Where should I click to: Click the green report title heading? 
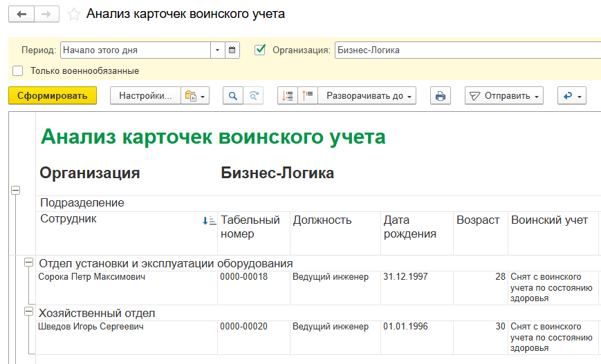(x=213, y=137)
